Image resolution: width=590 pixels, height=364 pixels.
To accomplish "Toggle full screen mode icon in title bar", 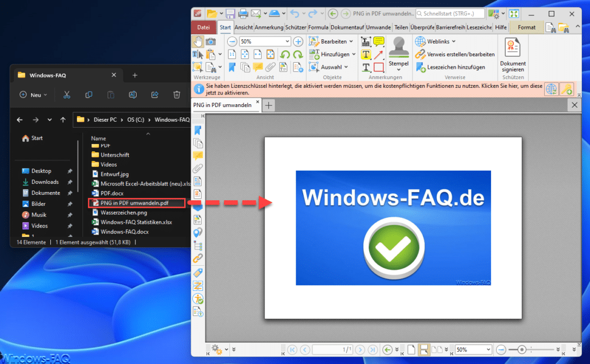I will coord(514,14).
